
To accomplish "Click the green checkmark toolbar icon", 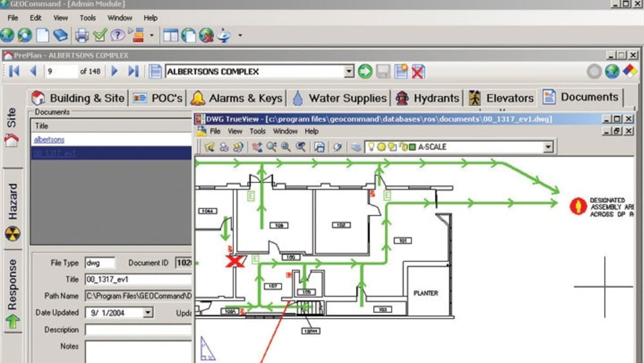I will tap(100, 35).
